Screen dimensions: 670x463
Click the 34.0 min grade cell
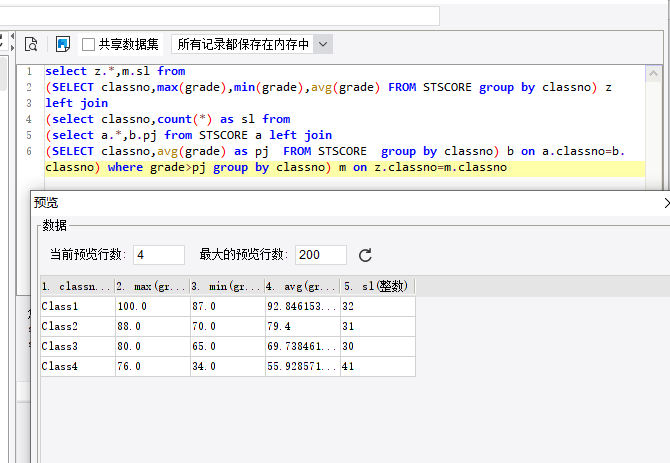[228, 366]
